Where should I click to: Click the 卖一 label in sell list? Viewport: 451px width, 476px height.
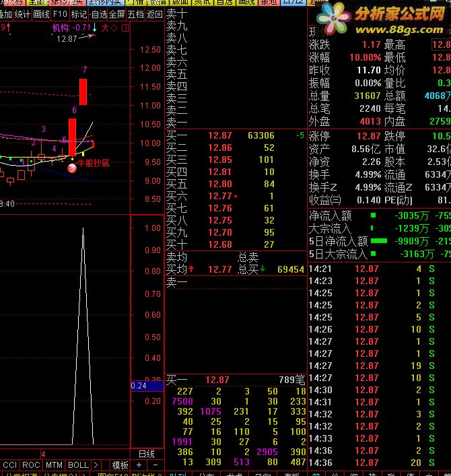176,123
